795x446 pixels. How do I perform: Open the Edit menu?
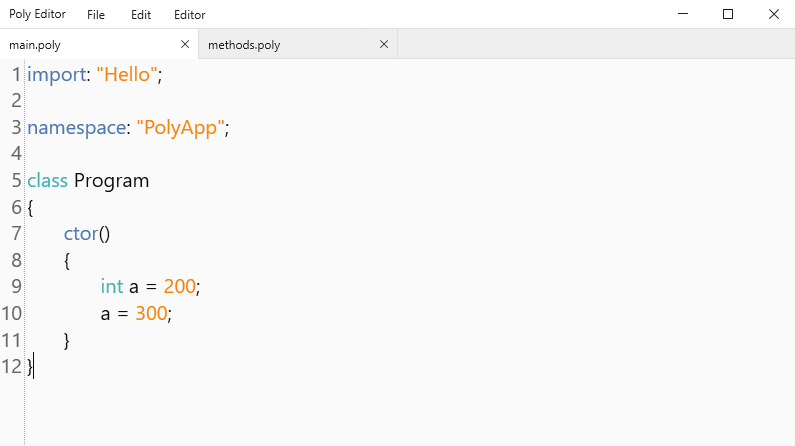(x=141, y=15)
